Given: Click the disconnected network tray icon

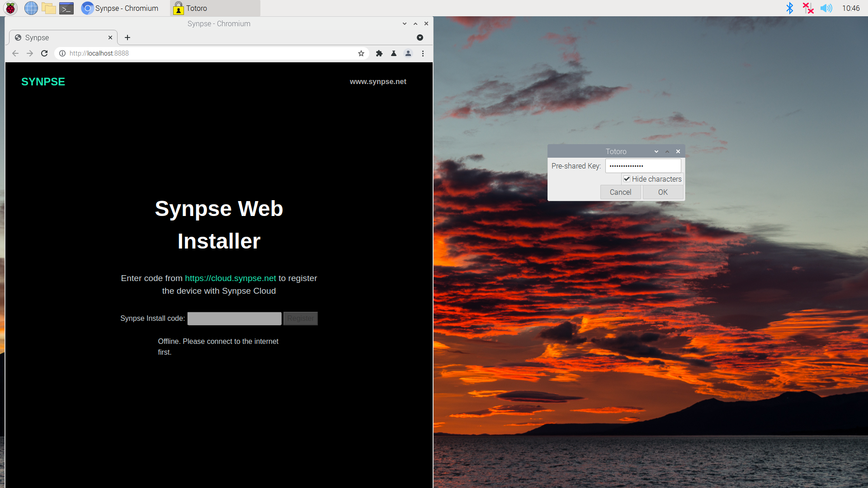Looking at the screenshot, I should [x=807, y=8].
